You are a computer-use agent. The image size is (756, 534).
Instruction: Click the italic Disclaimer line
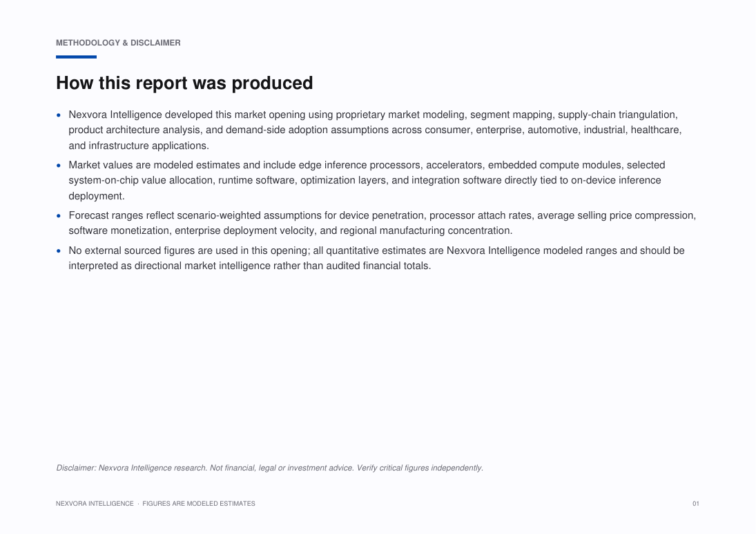tap(269, 468)
